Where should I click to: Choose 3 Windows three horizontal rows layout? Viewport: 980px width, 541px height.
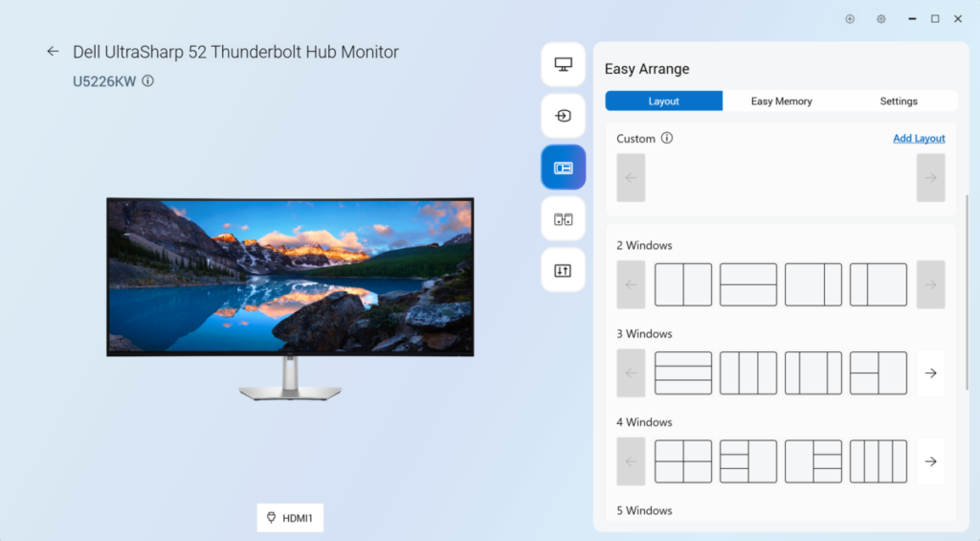[683, 372]
